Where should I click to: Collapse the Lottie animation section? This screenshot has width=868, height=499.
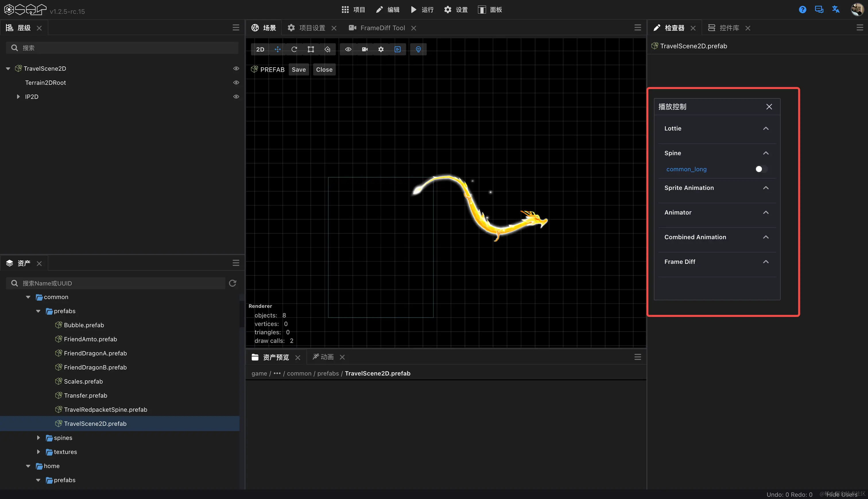click(x=766, y=128)
